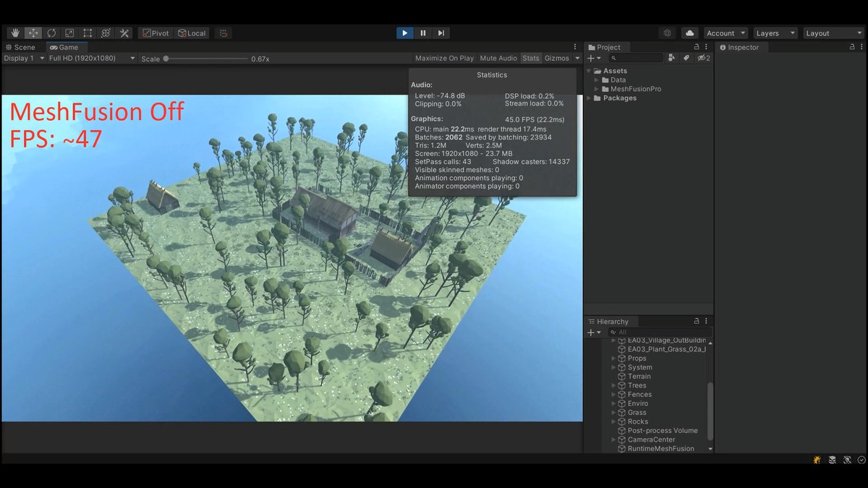Screen dimensions: 868x488
Task: Open cloud services icon
Action: click(x=689, y=33)
